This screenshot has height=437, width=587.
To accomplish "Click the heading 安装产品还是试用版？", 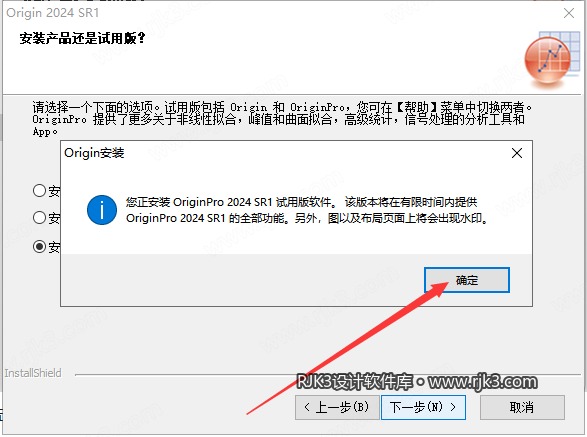I will tap(82, 38).
